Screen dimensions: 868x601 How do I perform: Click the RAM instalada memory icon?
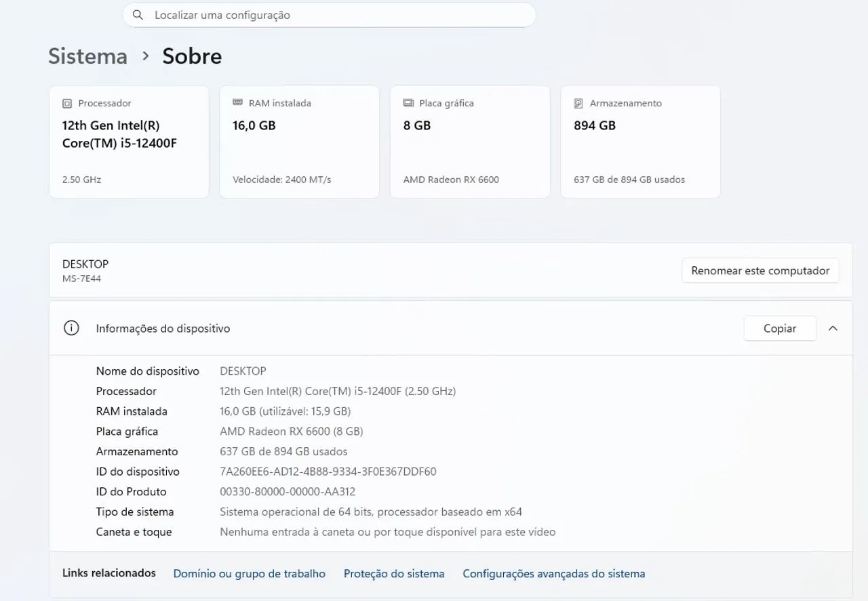click(237, 103)
